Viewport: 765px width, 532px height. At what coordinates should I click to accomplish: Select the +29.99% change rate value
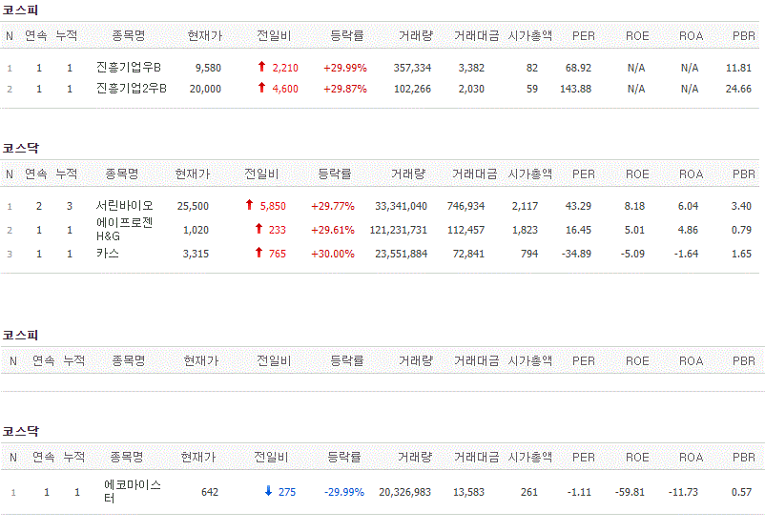(345, 68)
